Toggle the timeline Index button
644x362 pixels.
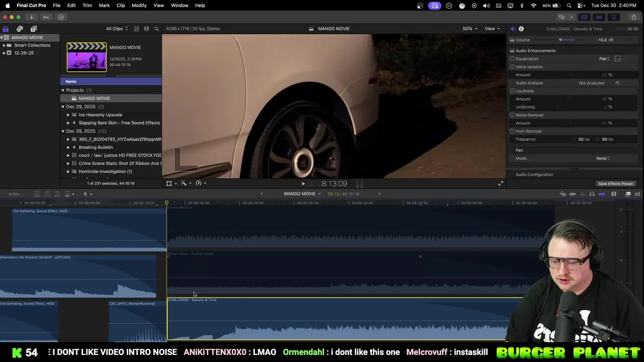pyautogui.click(x=14, y=194)
